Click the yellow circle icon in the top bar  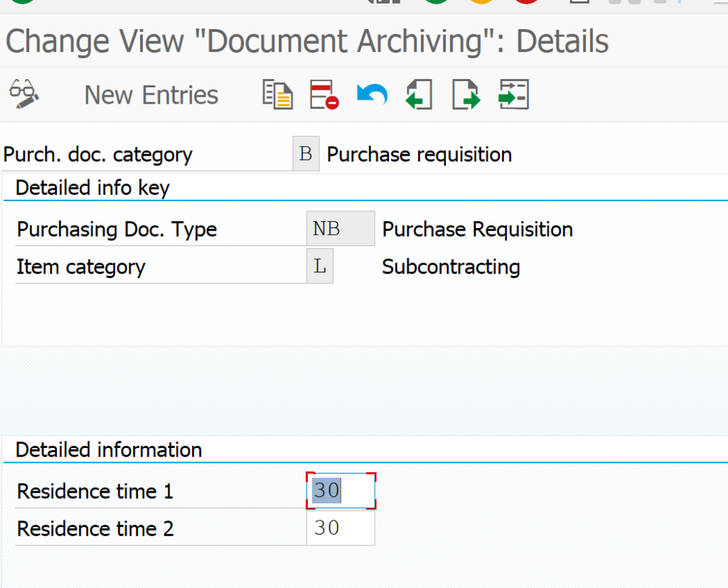click(x=481, y=2)
